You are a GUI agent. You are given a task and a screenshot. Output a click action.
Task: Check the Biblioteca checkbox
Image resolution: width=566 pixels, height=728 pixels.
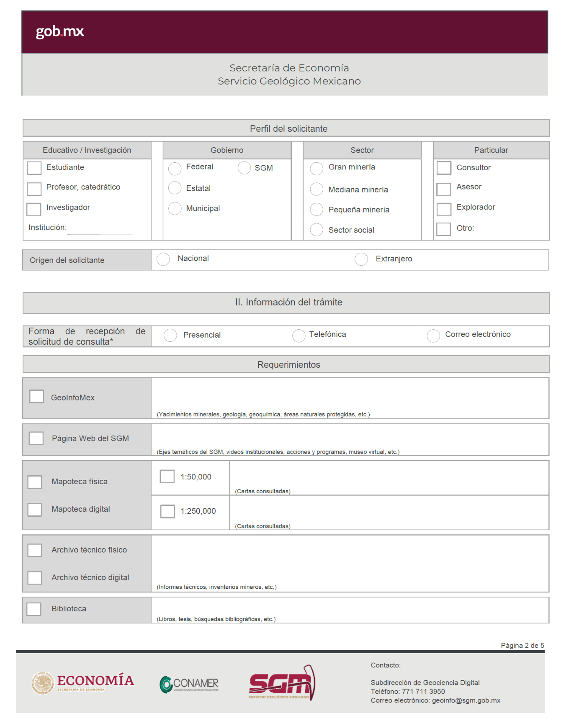point(34,609)
